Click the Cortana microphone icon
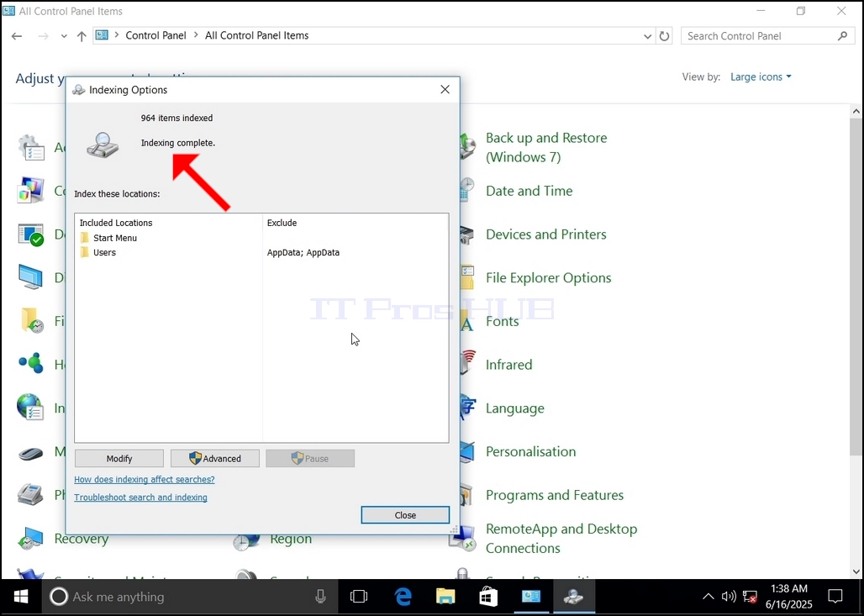Screen dimensions: 864x616 point(321,597)
